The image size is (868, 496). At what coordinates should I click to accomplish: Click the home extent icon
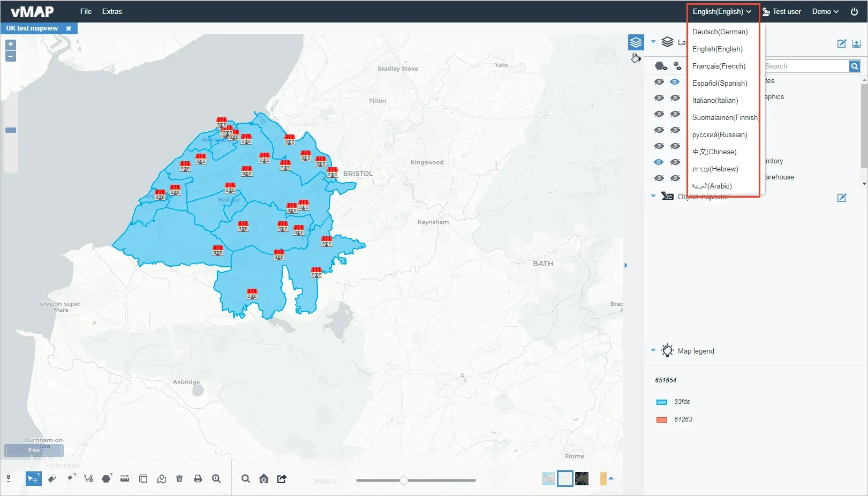(x=263, y=479)
